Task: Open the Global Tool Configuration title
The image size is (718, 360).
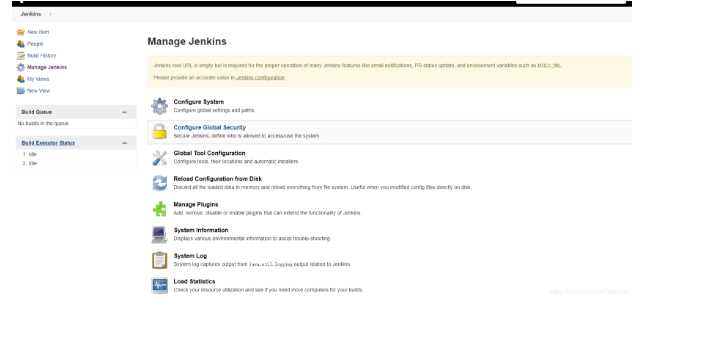Action: pyautogui.click(x=209, y=153)
